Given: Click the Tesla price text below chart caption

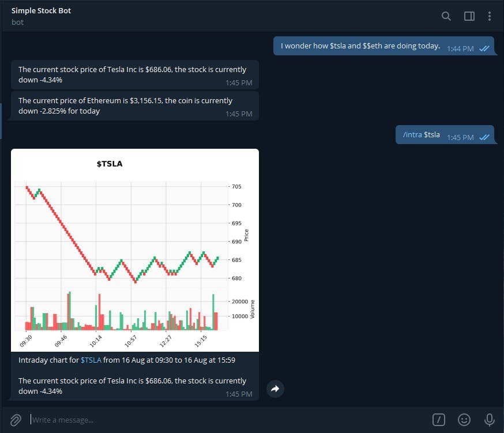Looking at the screenshot, I should [x=132, y=386].
